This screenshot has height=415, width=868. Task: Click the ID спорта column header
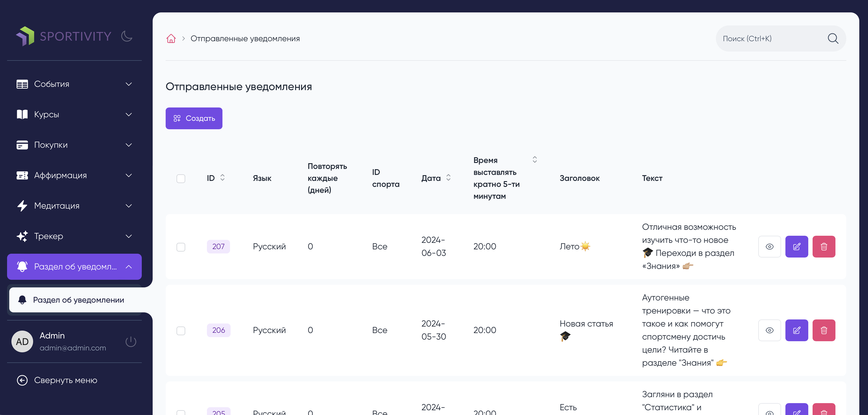[386, 178]
